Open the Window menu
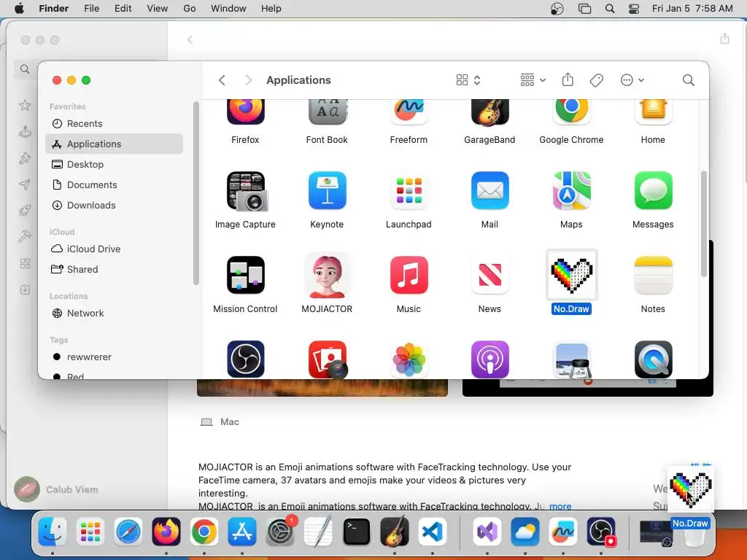This screenshot has width=747, height=560. (228, 9)
